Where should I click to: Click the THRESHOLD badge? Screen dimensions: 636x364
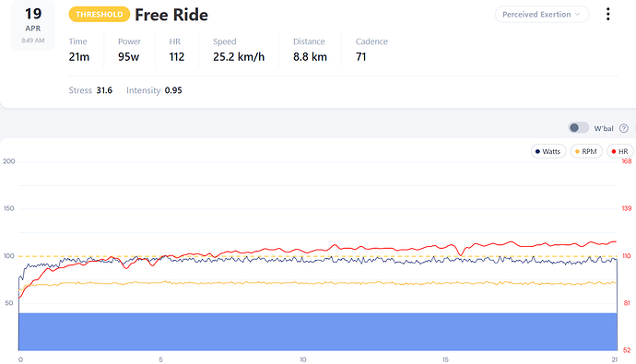tap(100, 15)
